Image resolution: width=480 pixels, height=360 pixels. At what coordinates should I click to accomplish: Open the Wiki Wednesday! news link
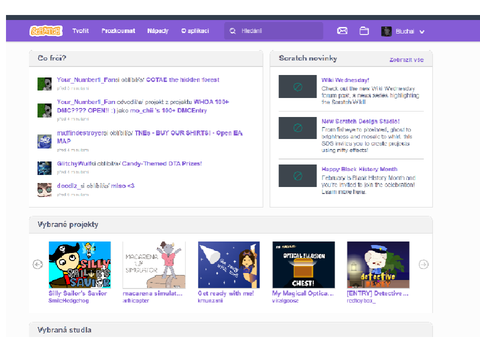coord(345,80)
